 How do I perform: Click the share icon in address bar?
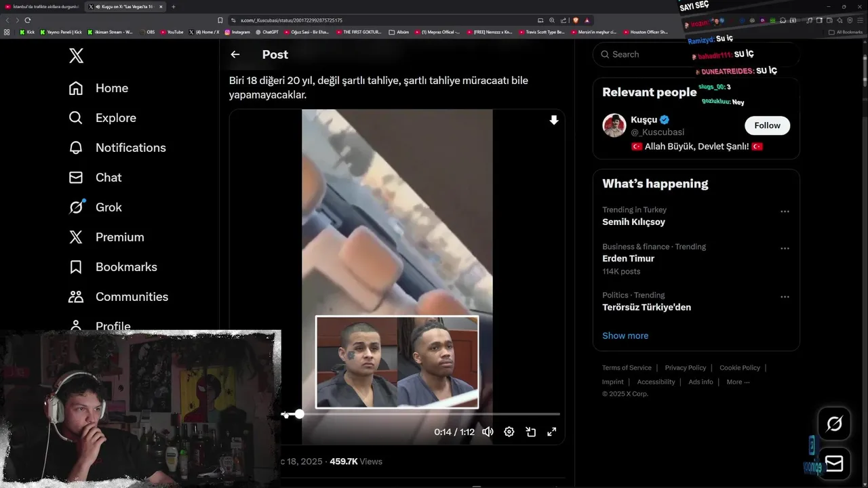pyautogui.click(x=563, y=20)
